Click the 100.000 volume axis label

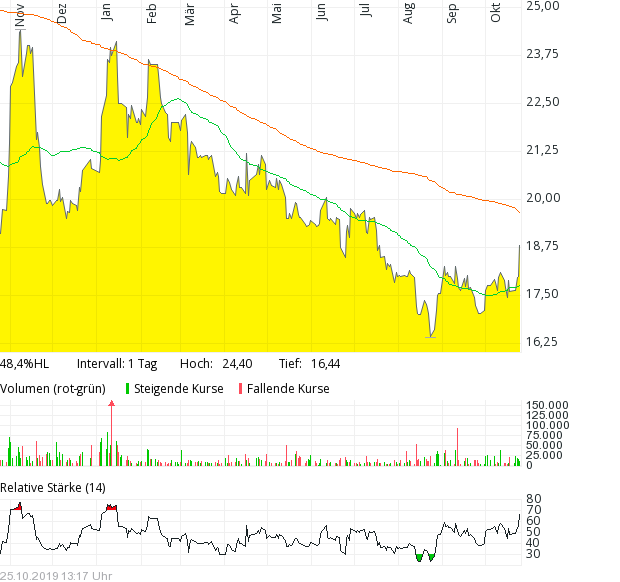pyautogui.click(x=547, y=425)
